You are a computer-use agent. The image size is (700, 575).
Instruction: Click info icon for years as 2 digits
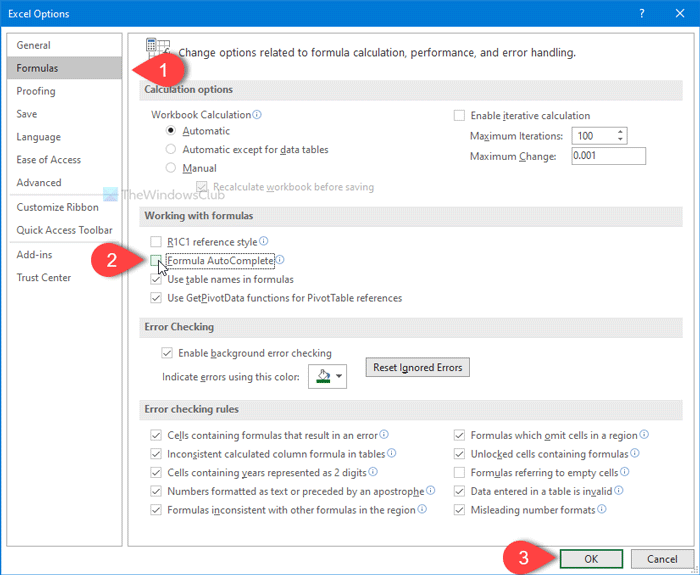[x=373, y=472]
